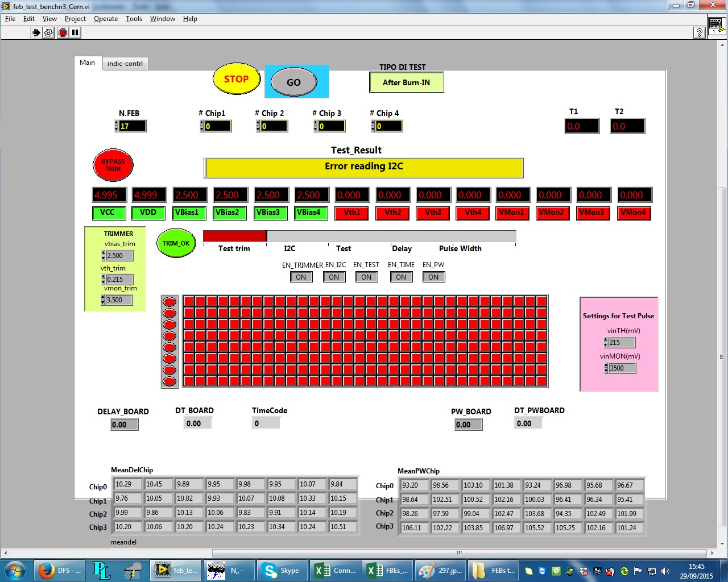
Task: Open the Operate menu
Action: point(106,19)
